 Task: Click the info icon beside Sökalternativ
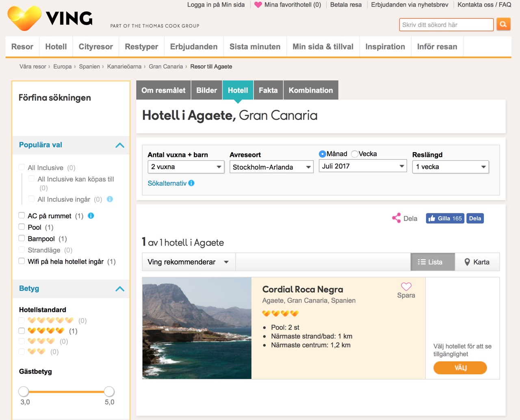coord(191,183)
